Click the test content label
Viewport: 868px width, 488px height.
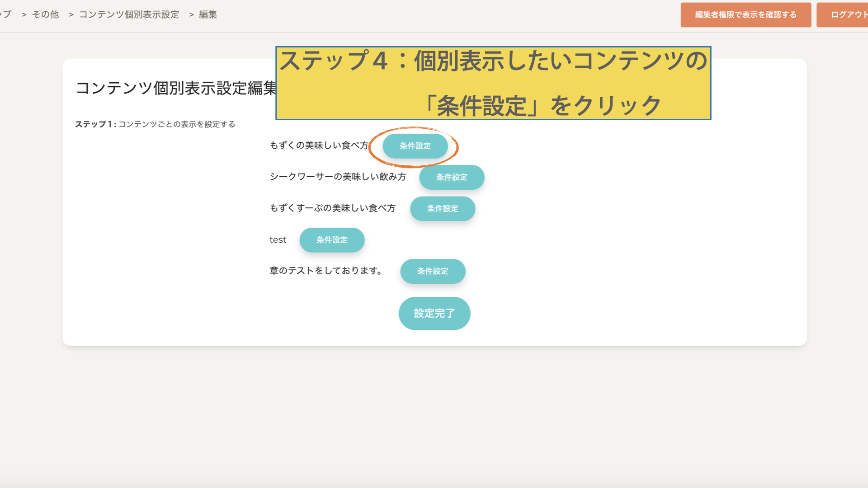point(278,240)
